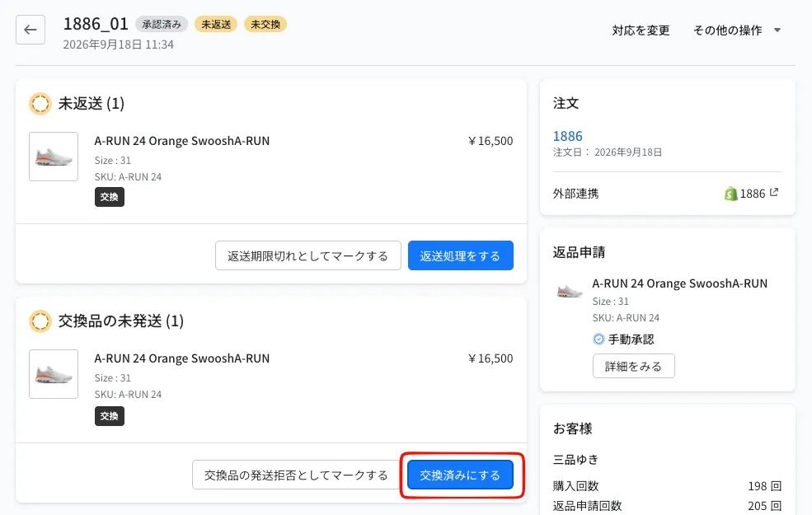
Task: Click the 手動承認 check icon
Action: click(598, 339)
